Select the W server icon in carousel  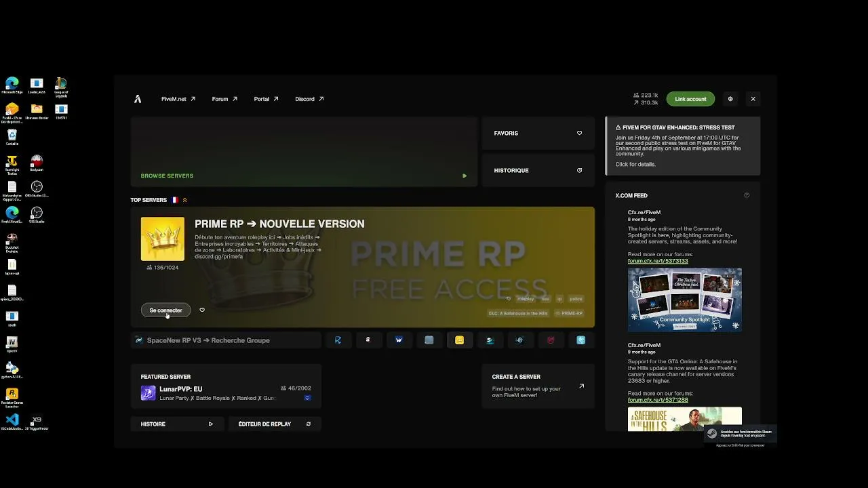click(x=399, y=340)
